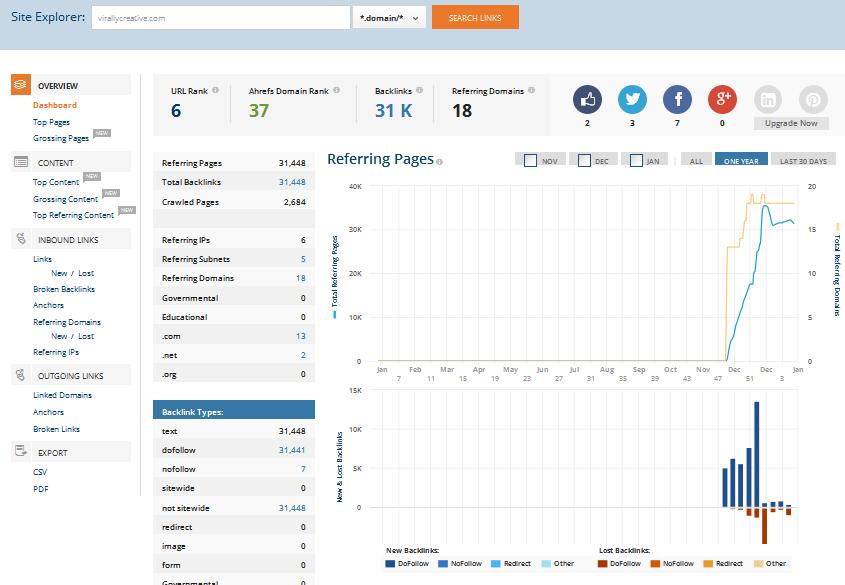The height and width of the screenshot is (585, 845).
Task: Open Linked Domains under Outgoing Links
Action: click(x=62, y=395)
